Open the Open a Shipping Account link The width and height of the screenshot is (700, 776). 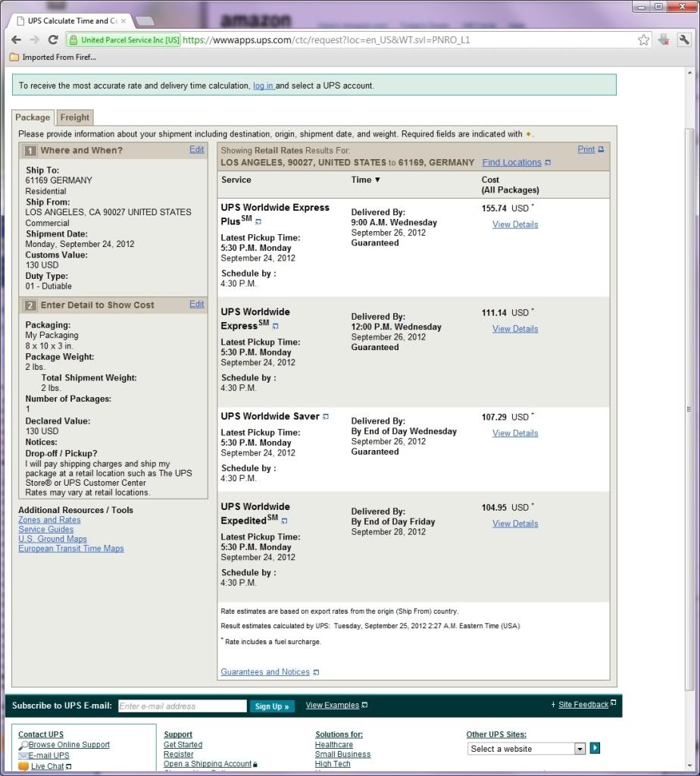208,764
